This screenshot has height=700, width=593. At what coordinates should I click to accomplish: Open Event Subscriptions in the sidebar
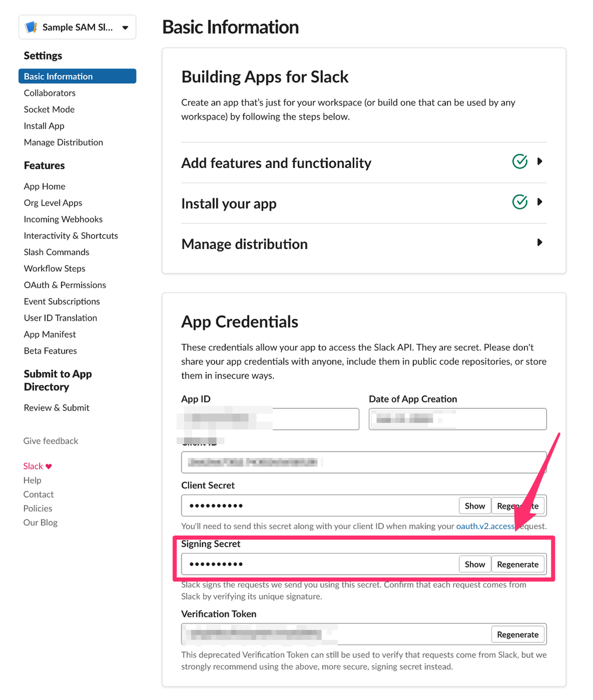coord(61,301)
